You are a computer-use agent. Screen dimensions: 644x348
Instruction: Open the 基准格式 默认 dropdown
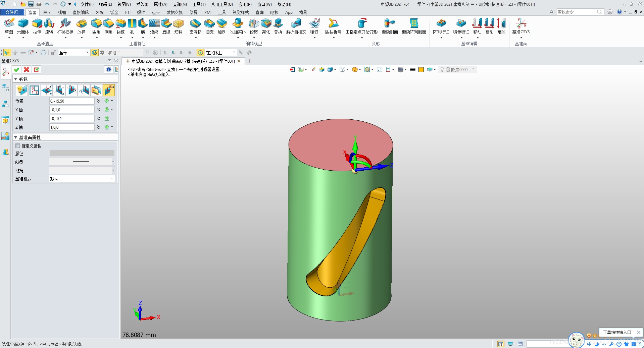(x=82, y=179)
